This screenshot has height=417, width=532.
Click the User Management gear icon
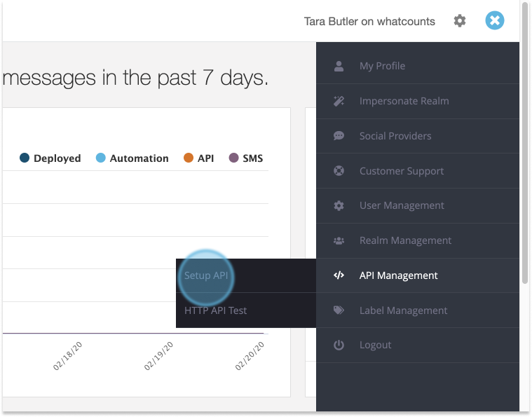coord(339,206)
